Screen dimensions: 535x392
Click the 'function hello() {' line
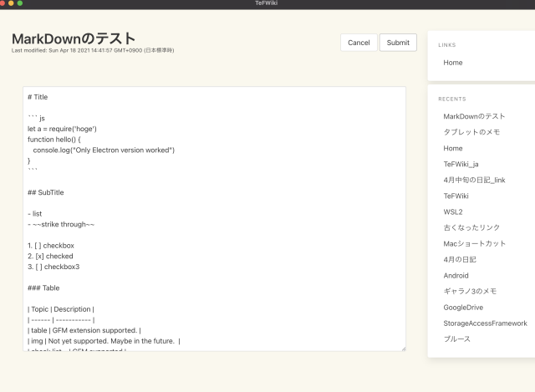coord(54,140)
